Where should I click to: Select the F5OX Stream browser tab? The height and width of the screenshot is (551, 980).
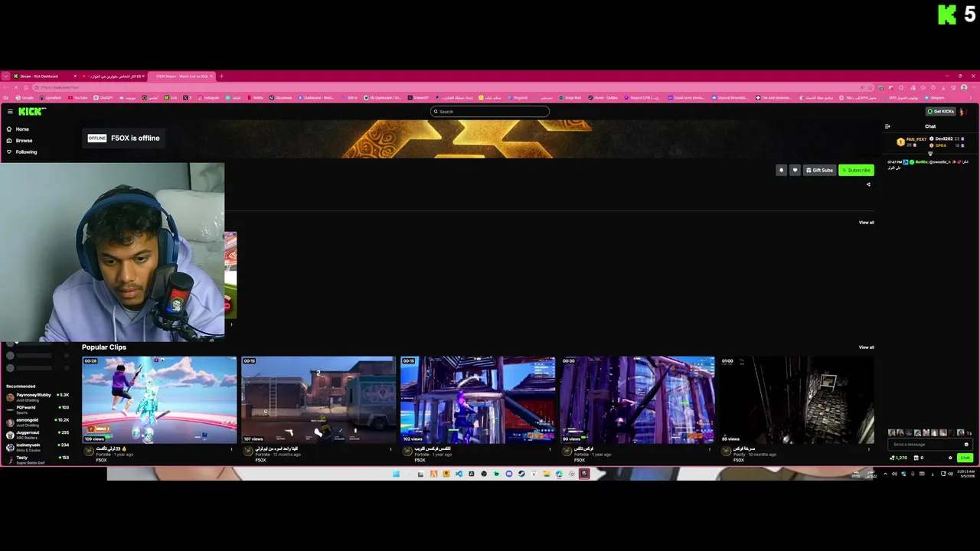[181, 77]
